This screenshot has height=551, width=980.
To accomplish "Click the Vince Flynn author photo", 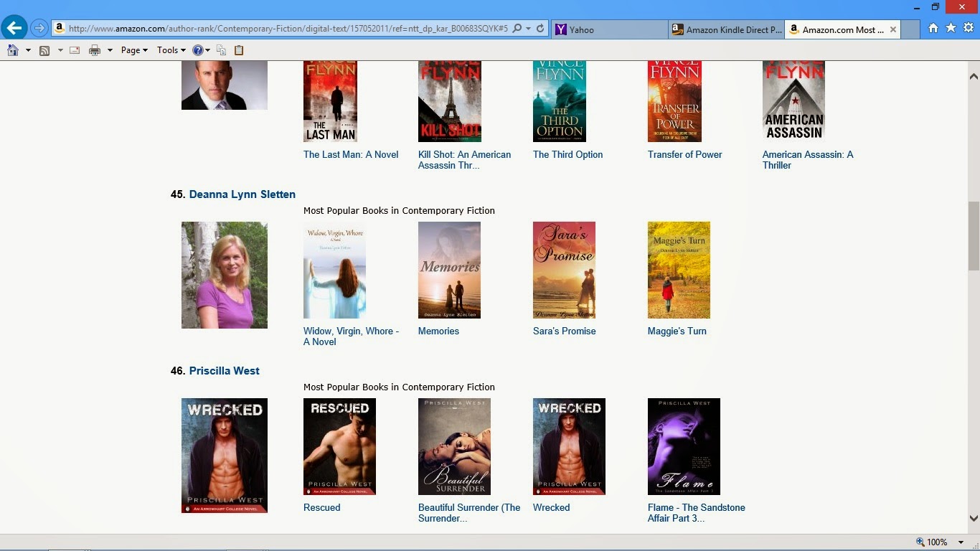I will pyautogui.click(x=225, y=85).
